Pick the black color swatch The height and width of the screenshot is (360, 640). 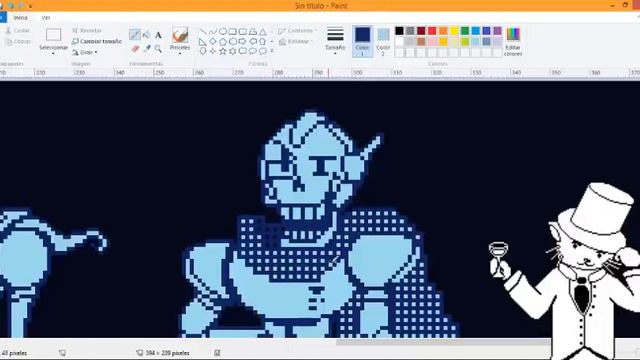[399, 31]
